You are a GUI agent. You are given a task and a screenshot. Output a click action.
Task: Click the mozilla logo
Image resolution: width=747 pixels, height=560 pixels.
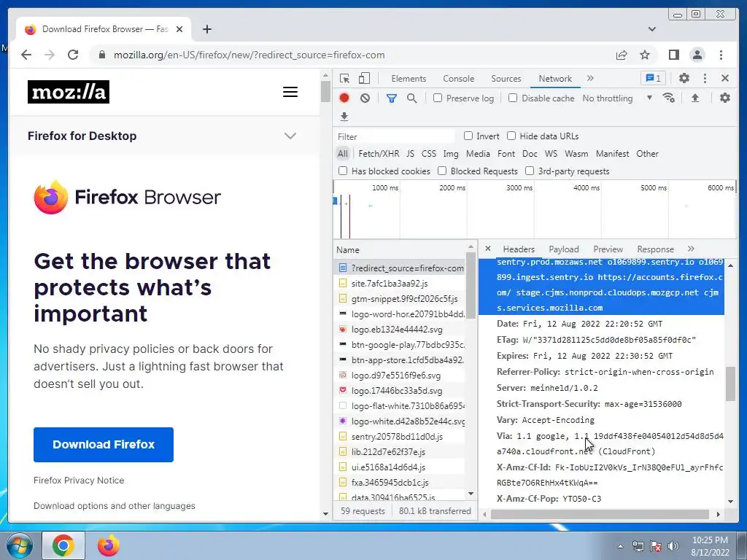click(x=69, y=92)
